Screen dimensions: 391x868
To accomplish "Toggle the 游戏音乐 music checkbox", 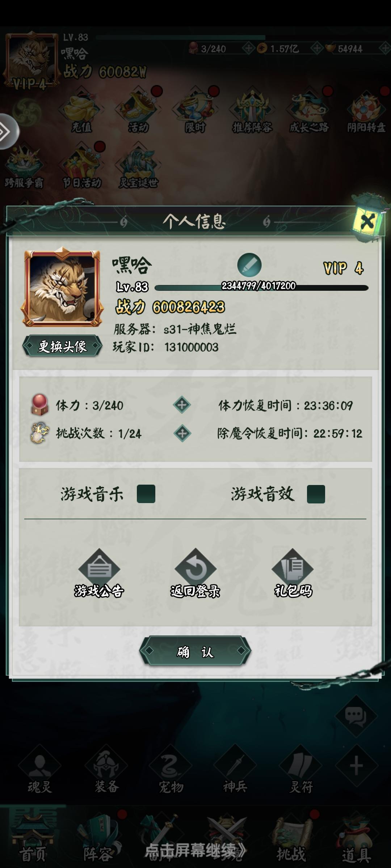I will coord(146,494).
